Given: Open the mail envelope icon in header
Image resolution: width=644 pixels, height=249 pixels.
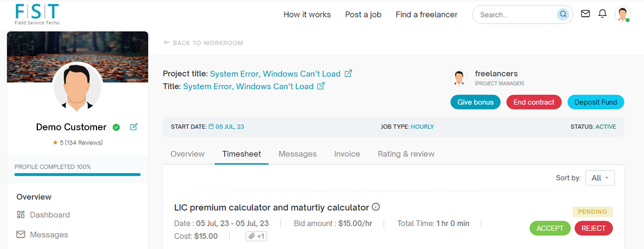Looking at the screenshot, I should point(585,14).
